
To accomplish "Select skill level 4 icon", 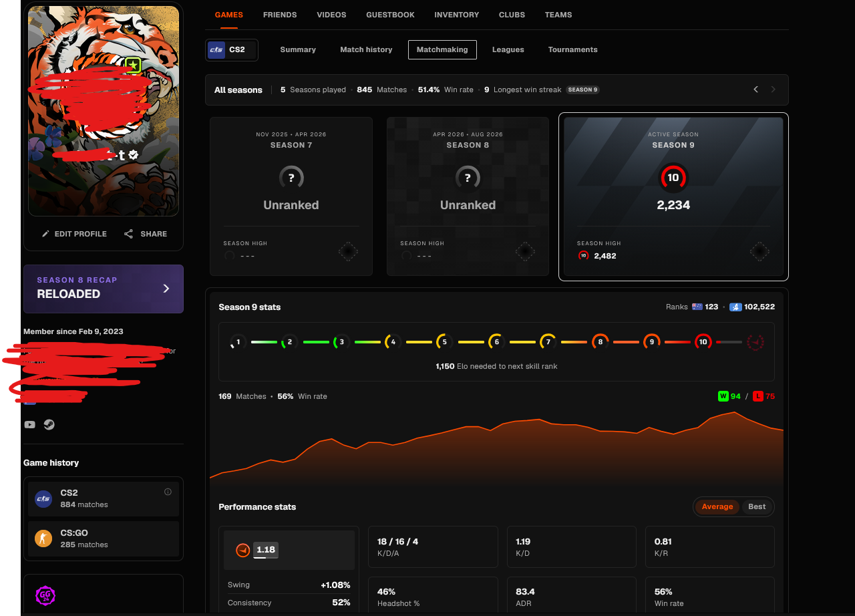I will pos(393,342).
